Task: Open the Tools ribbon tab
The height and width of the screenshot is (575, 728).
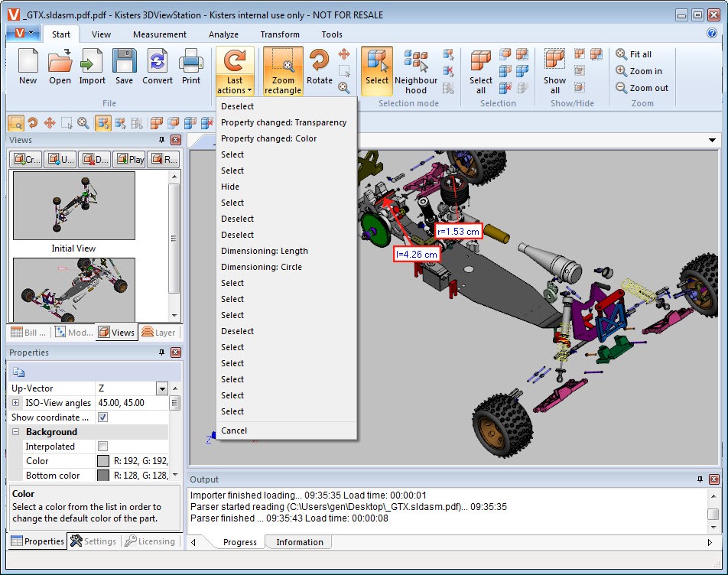Action: 332,34
